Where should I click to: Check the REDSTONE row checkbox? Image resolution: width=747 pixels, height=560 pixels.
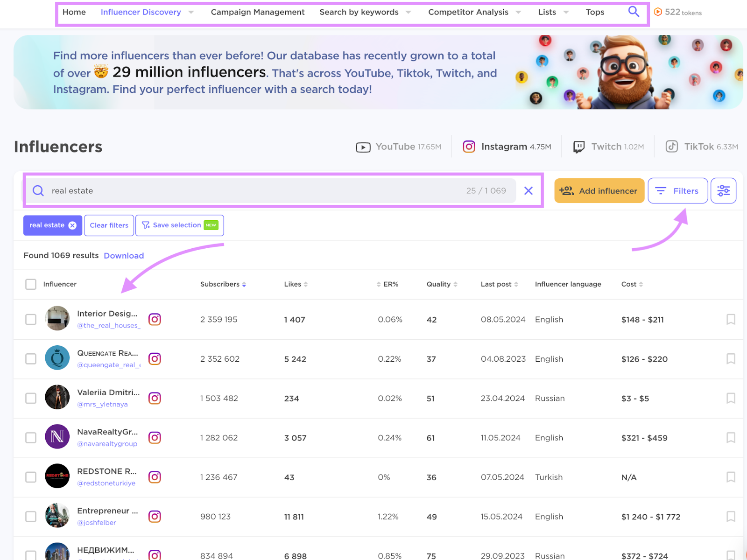click(31, 477)
